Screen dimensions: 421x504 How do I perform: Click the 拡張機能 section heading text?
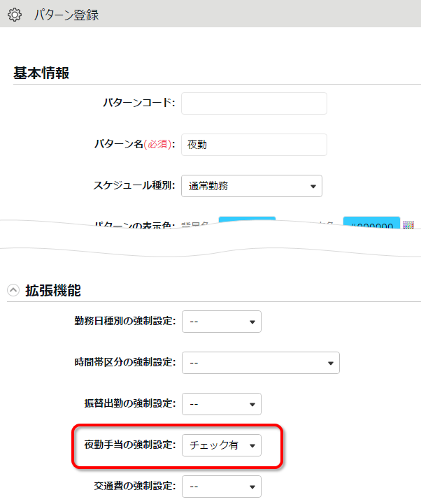pyautogui.click(x=53, y=289)
